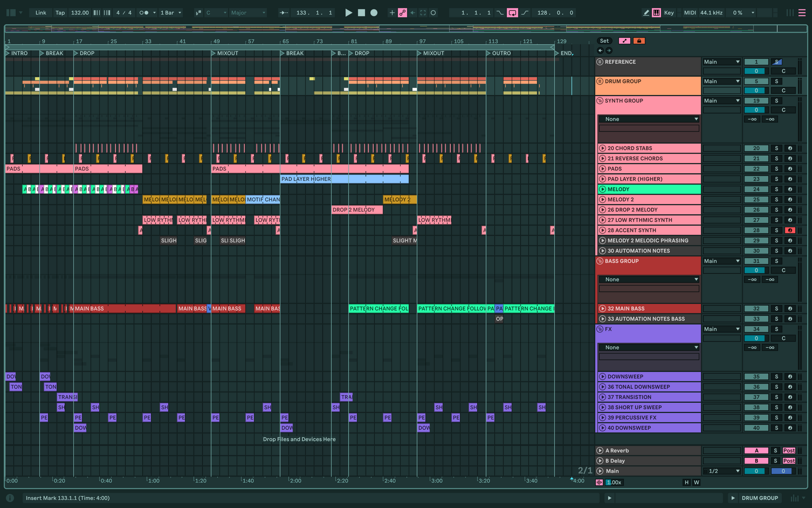Open SYNTH GROUP automation None dropdown
This screenshot has height=508, width=812.
pyautogui.click(x=649, y=119)
